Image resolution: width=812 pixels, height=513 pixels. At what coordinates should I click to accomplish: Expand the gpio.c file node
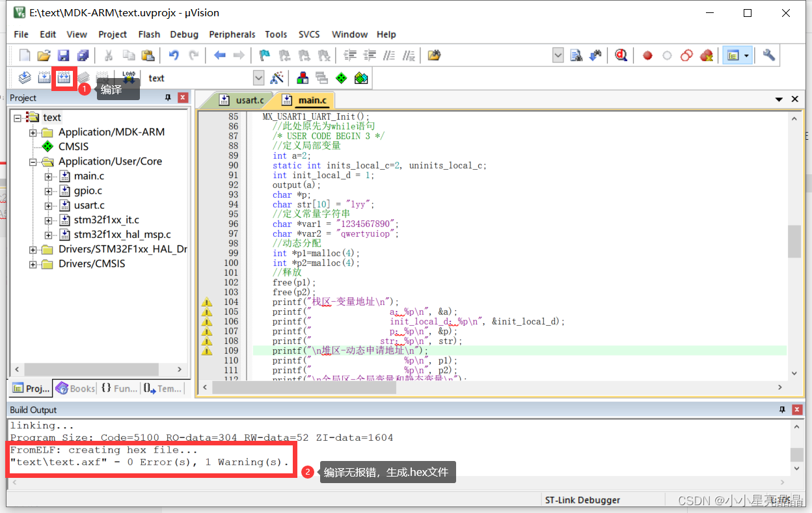pyautogui.click(x=48, y=191)
